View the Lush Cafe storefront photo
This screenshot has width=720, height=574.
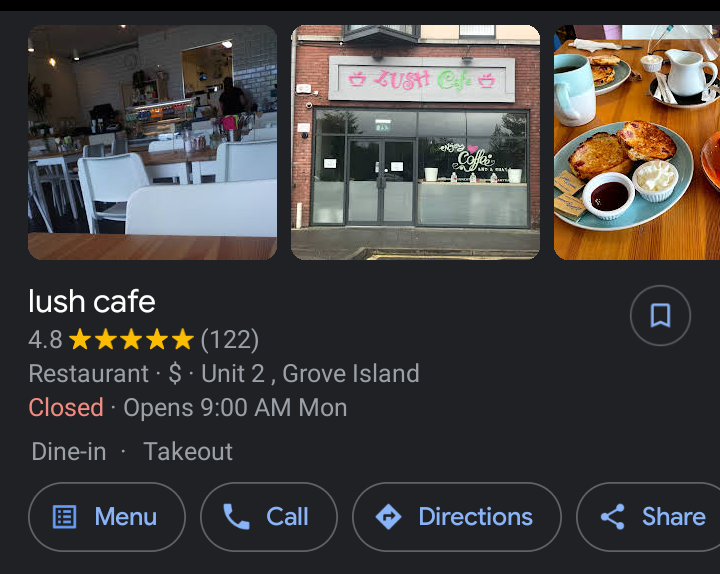(416, 142)
